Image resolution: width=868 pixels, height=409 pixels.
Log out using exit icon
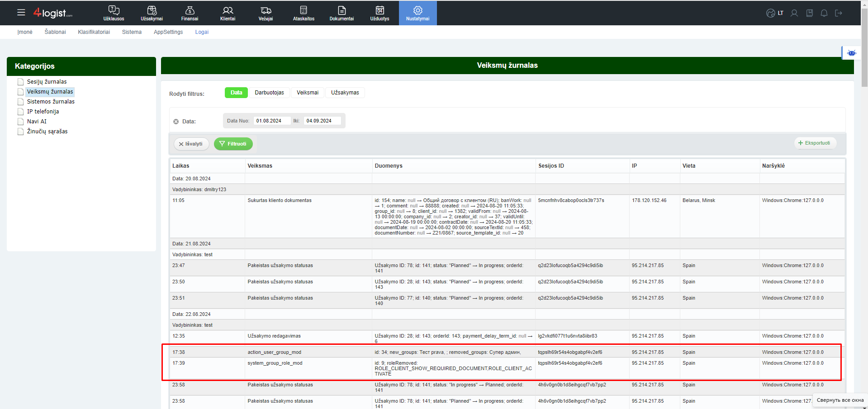point(839,13)
